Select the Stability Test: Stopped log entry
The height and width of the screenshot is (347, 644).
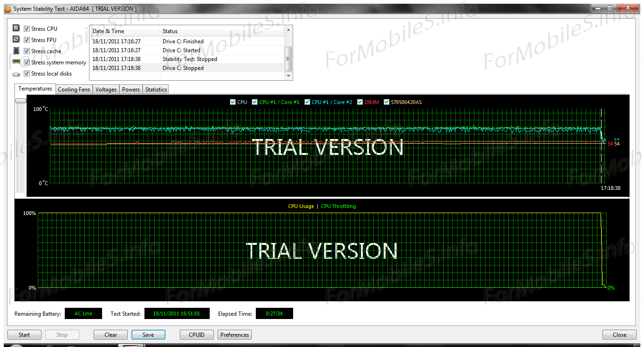(x=190, y=59)
